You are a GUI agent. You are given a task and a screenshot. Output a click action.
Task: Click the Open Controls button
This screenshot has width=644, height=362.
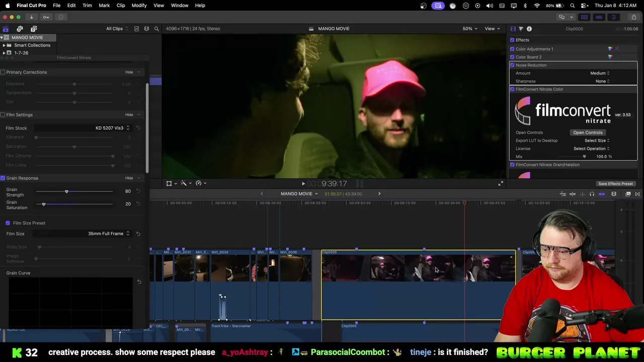tap(588, 132)
